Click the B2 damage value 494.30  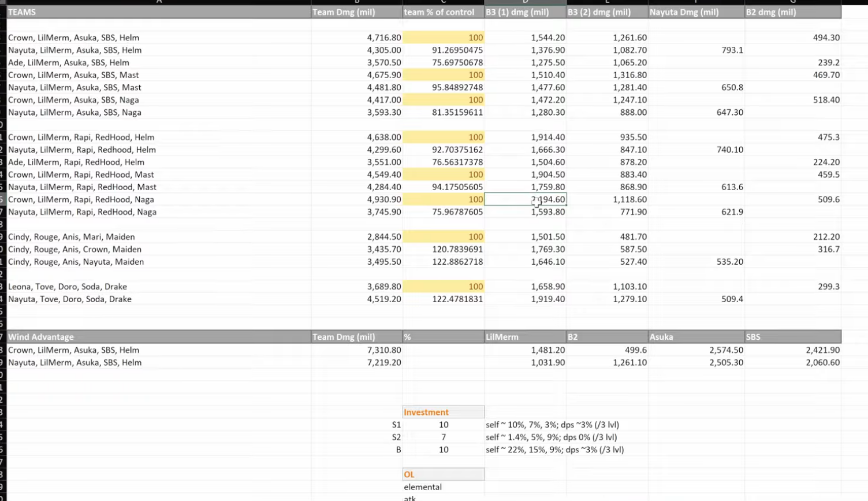(793, 38)
